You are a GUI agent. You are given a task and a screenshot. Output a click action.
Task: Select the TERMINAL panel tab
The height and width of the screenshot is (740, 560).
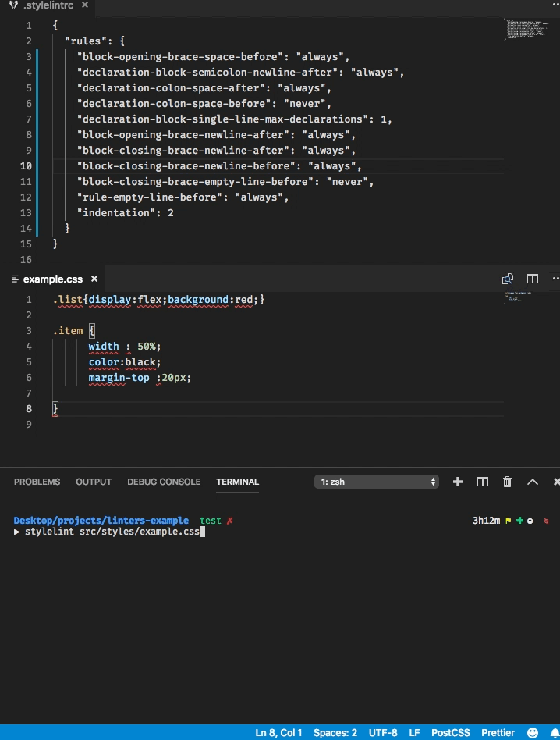[x=237, y=482]
